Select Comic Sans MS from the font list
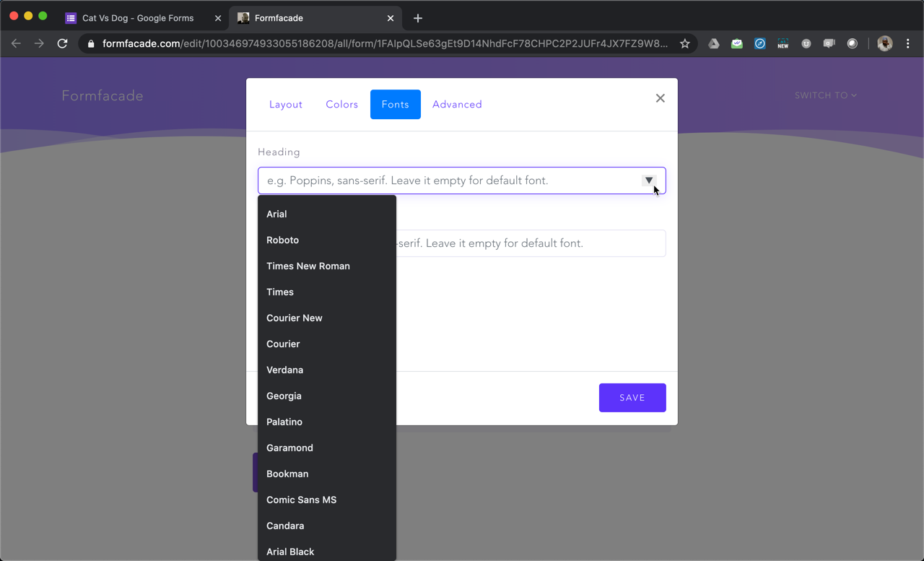Screen dimensions: 924x561 click(x=301, y=500)
